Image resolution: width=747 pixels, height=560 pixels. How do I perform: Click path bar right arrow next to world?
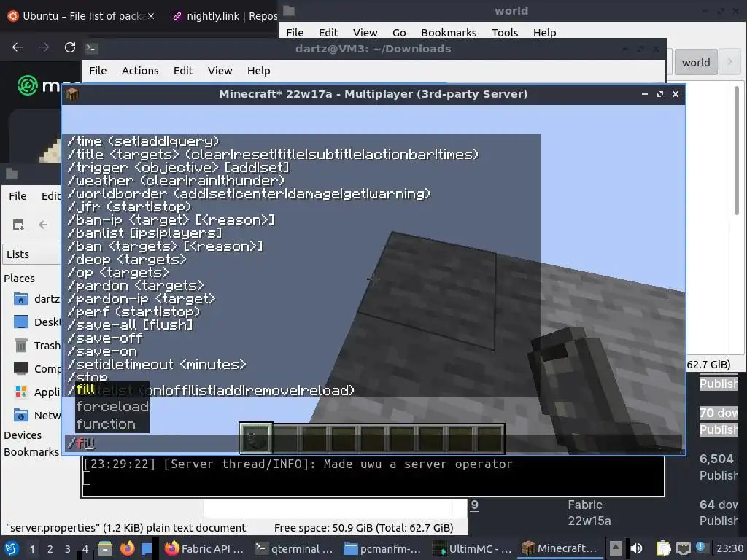coord(729,61)
